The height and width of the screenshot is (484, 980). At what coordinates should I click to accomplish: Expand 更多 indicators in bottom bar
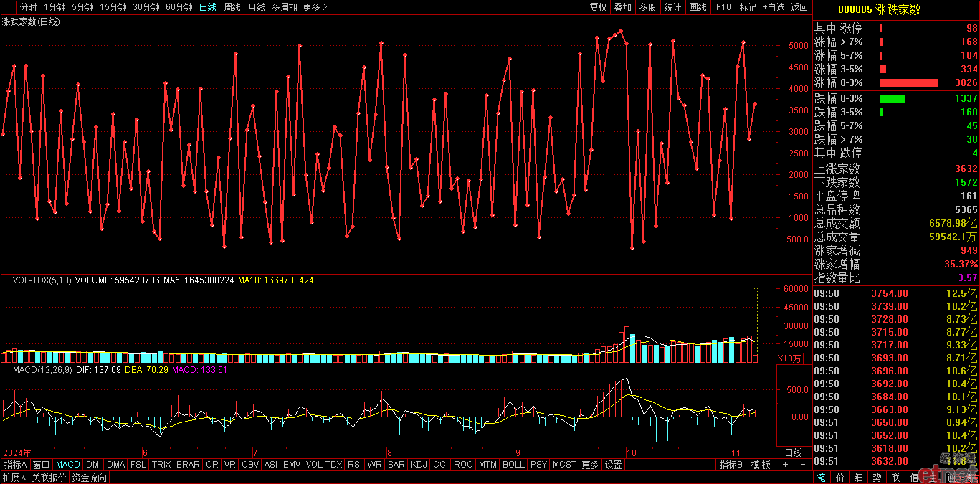click(590, 465)
